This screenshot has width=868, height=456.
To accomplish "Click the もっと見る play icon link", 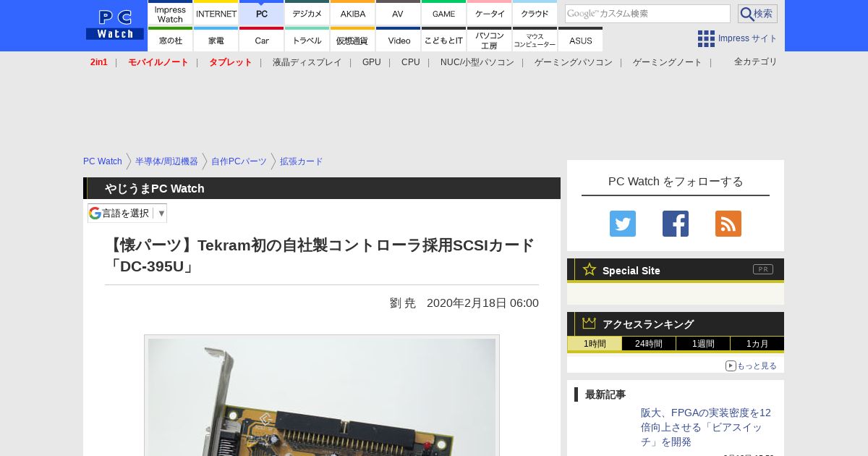I will click(751, 366).
